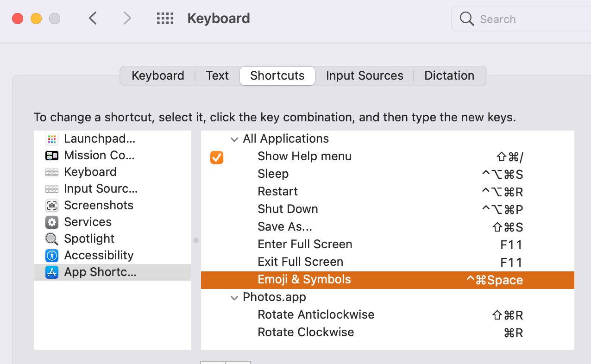Click the Services gear icon
The width and height of the screenshot is (591, 364).
pos(52,222)
